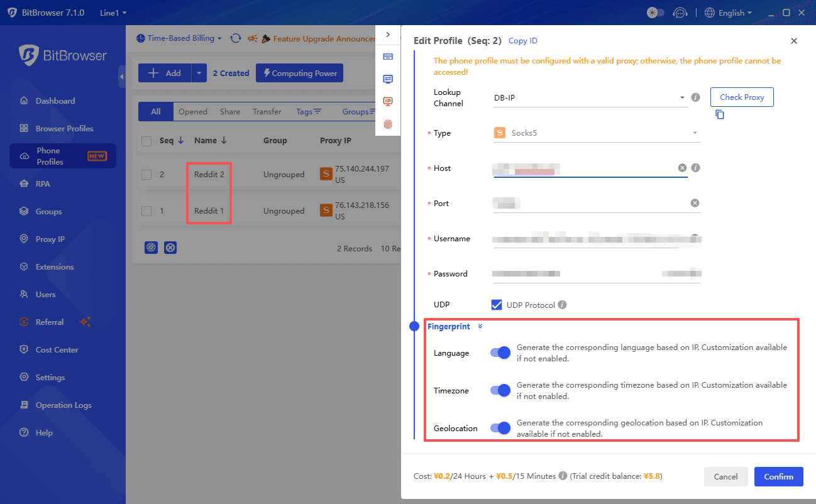Click the fingerprint icon in side strip
This screenshot has width=816, height=504.
click(x=388, y=124)
